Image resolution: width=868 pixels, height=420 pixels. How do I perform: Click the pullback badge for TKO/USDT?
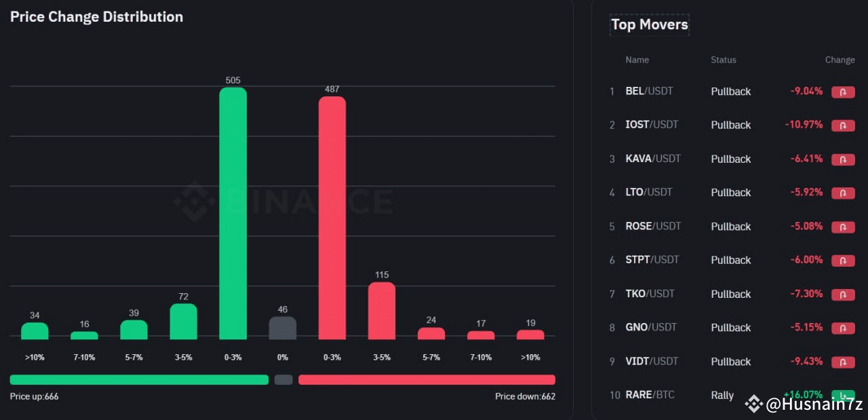(x=843, y=294)
